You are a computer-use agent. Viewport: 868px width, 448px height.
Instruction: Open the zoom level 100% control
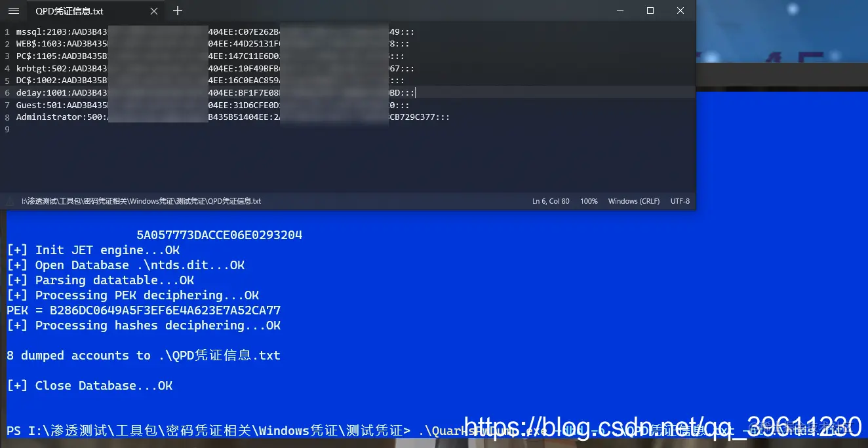pyautogui.click(x=589, y=201)
